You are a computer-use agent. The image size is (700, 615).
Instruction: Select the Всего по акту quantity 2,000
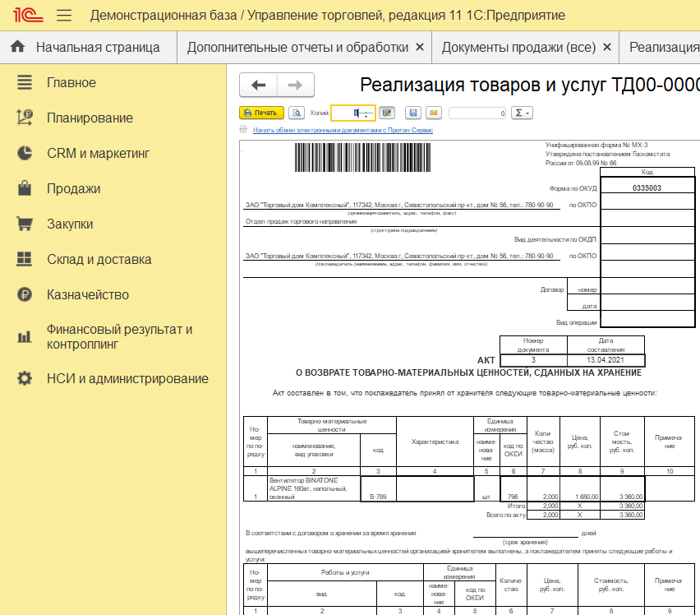click(543, 515)
